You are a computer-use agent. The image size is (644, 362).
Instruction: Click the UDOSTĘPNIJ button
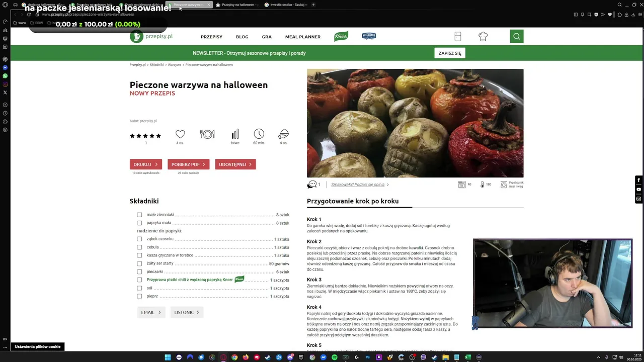pos(235,164)
